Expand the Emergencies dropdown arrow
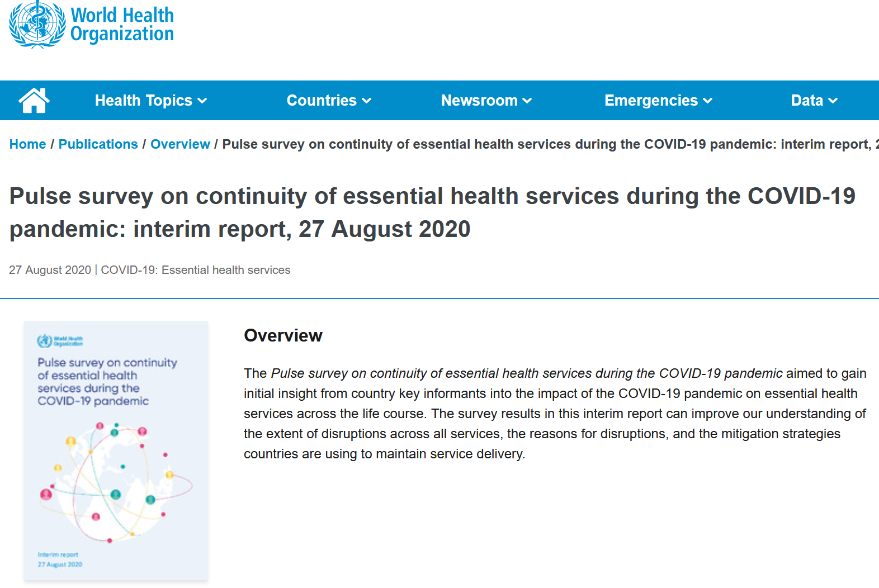879x588 pixels. (708, 101)
